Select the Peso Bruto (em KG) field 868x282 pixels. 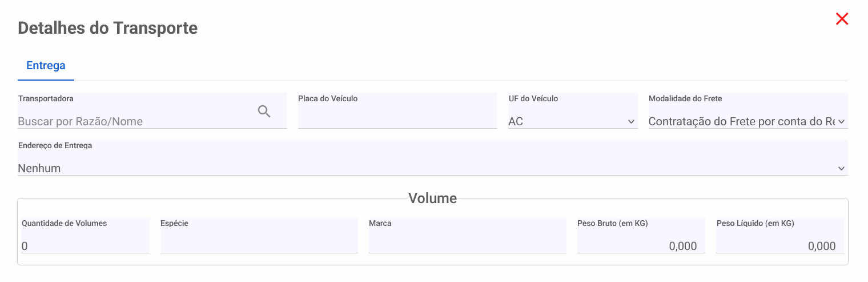coord(641,236)
